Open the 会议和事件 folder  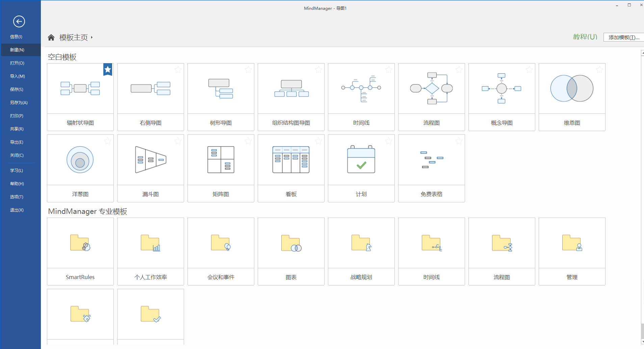click(x=221, y=251)
